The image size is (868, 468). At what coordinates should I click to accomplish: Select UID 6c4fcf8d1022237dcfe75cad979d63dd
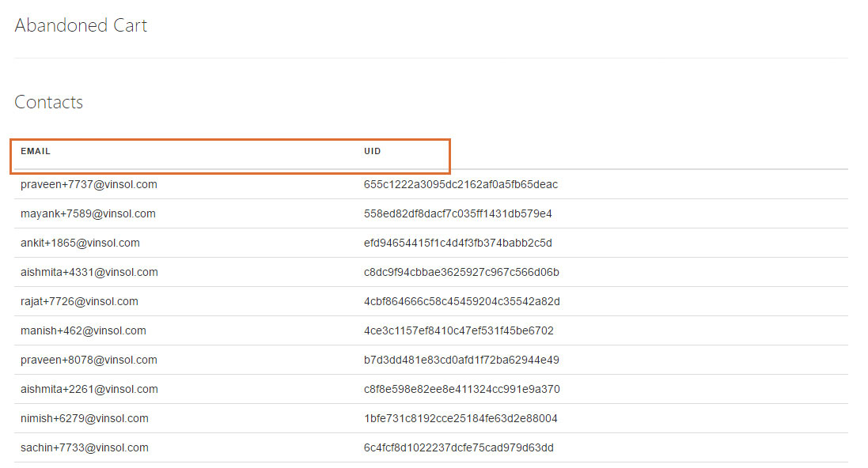(x=459, y=448)
